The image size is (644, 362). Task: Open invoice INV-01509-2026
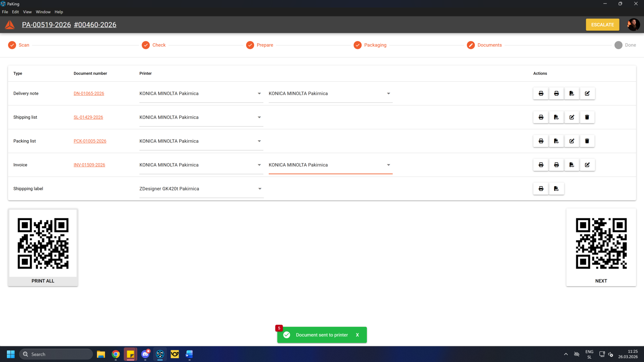[x=89, y=165]
